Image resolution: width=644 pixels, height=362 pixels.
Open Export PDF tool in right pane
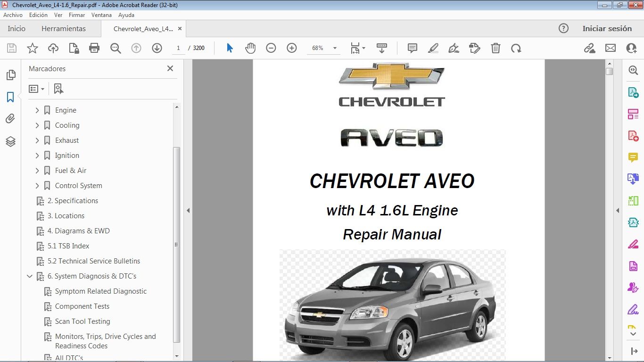tap(633, 92)
